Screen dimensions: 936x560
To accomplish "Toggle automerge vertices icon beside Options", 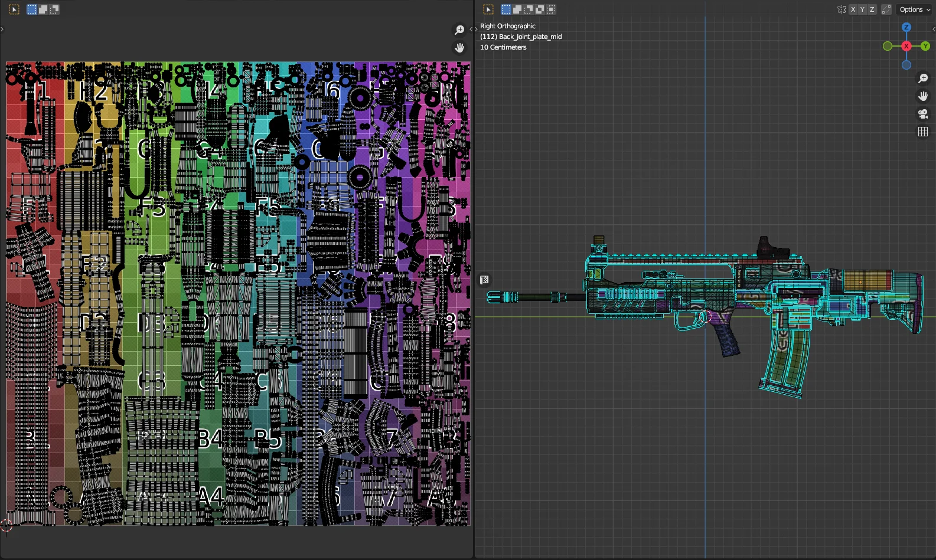I will pos(886,9).
